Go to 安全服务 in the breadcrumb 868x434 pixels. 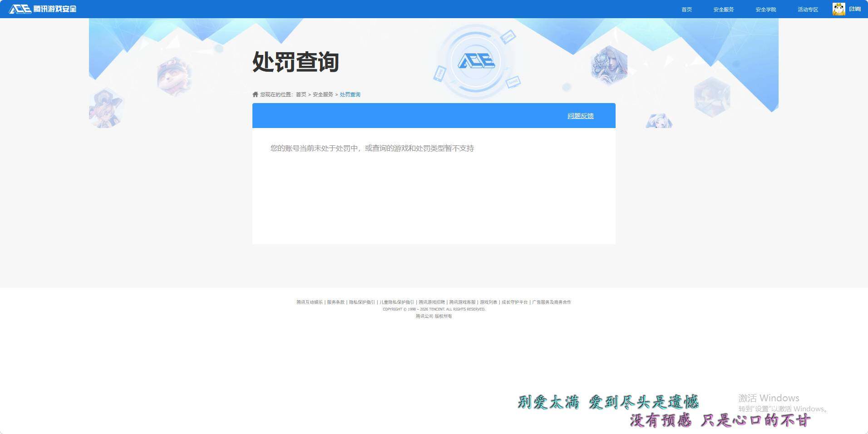point(323,94)
